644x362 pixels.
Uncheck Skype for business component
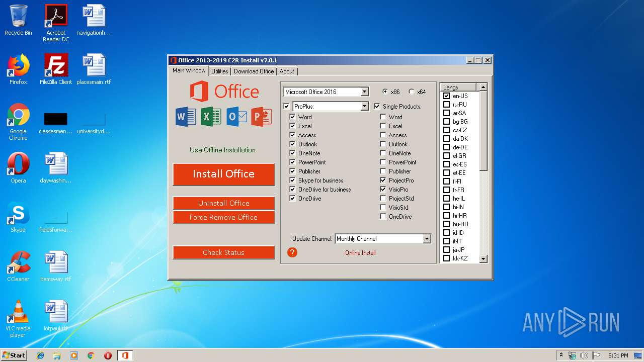[x=292, y=180]
